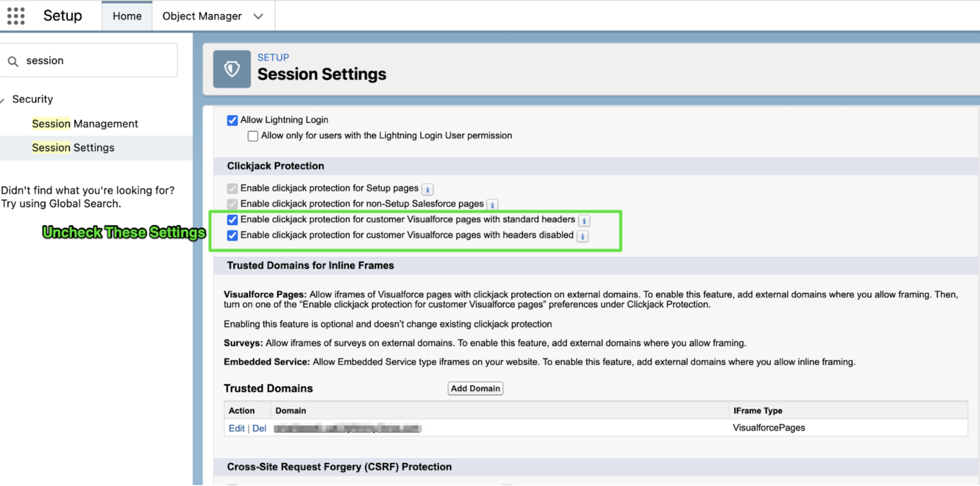The height and width of the screenshot is (486, 980).
Task: Show info for Visualforce standard headers option
Action: [584, 221]
